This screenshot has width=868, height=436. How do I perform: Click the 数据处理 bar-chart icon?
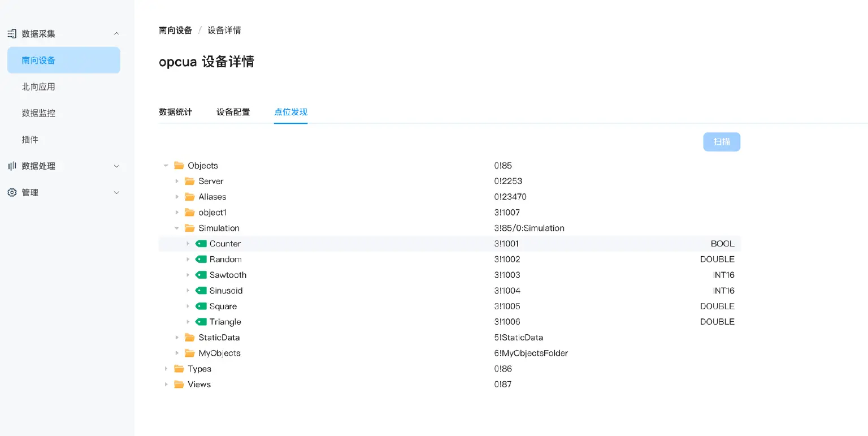tap(11, 166)
